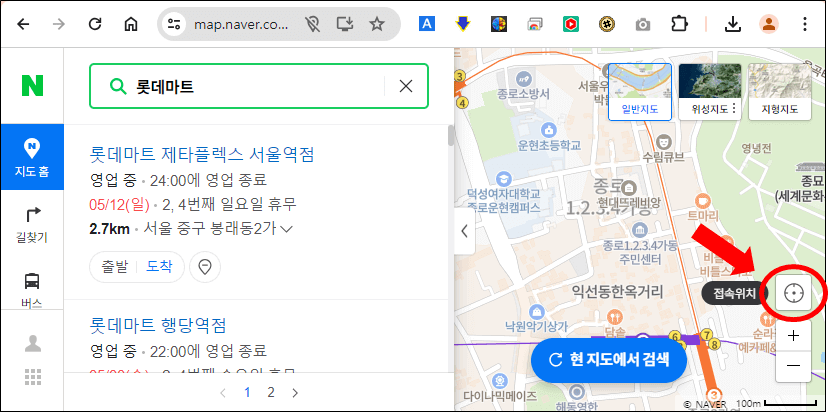Click the 종로1.2.3.4가동 주민센터 marker
828x412 pixels.
pos(639,230)
